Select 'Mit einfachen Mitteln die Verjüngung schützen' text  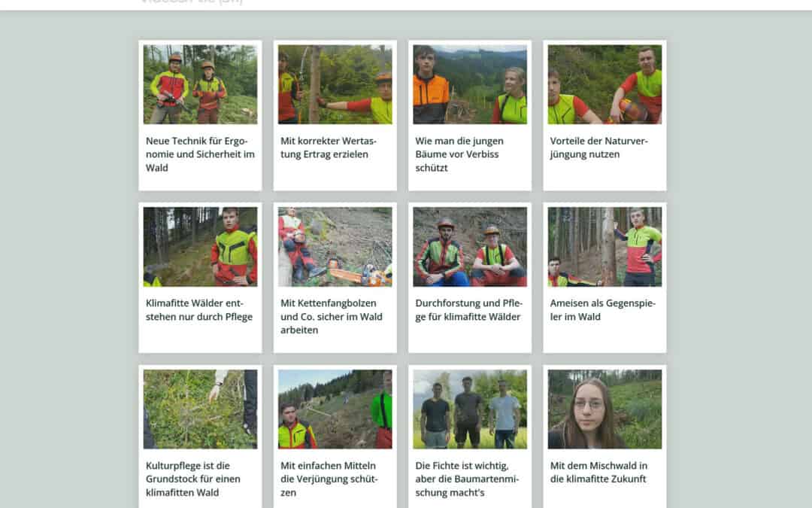tap(329, 479)
